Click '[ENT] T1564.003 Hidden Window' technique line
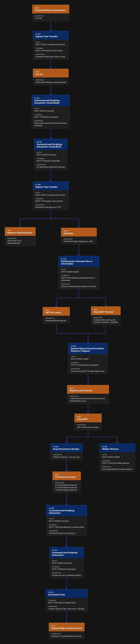The image size is (140, 644). (x=116, y=463)
